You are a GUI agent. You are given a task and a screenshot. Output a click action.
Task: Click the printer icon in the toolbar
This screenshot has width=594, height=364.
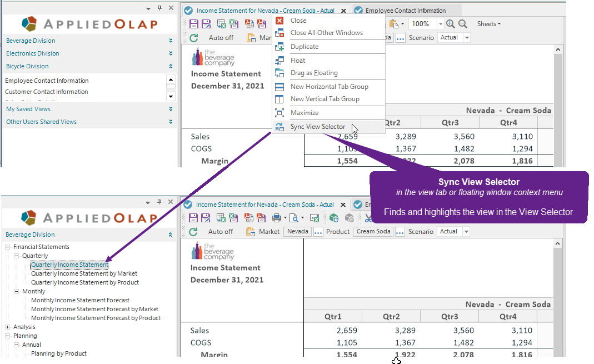277,218
